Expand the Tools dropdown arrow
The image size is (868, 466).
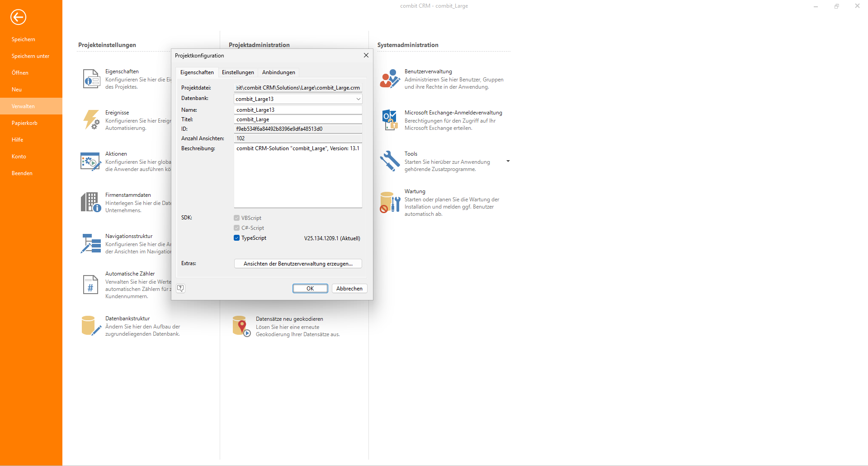pyautogui.click(x=508, y=161)
